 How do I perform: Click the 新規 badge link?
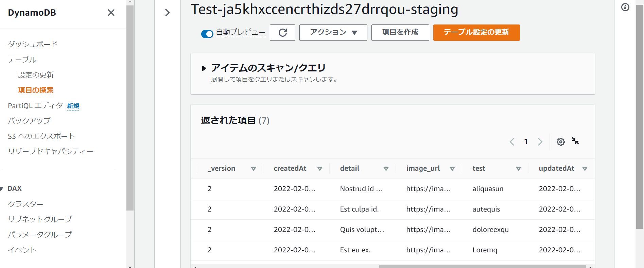click(x=73, y=106)
